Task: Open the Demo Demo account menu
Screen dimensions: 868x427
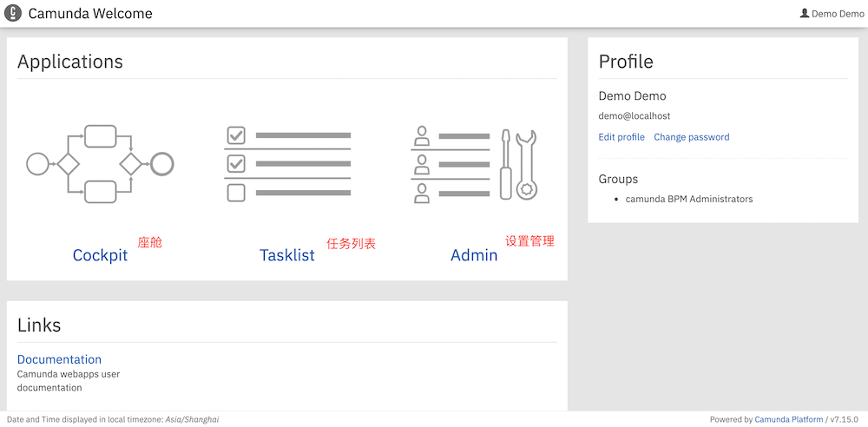Action: [x=832, y=14]
